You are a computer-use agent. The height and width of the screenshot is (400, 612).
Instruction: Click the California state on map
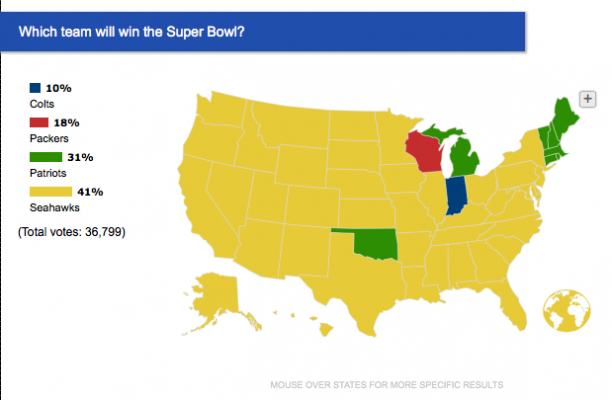coord(203,203)
